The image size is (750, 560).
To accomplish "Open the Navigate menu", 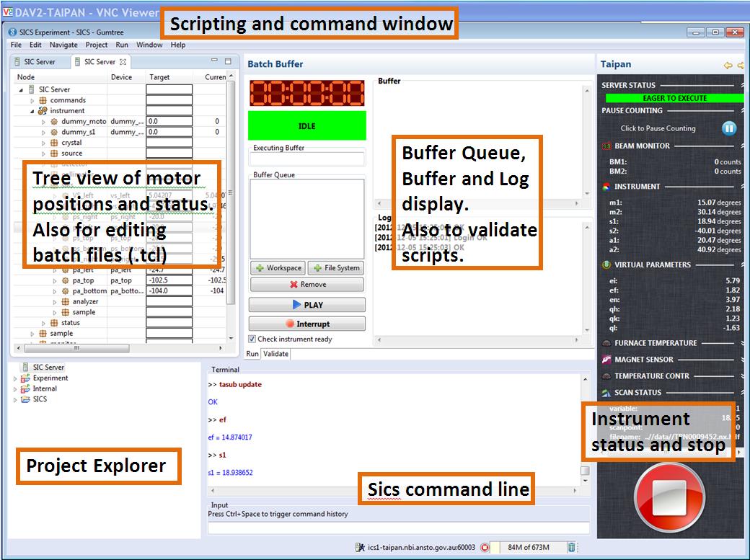I will pyautogui.click(x=63, y=45).
